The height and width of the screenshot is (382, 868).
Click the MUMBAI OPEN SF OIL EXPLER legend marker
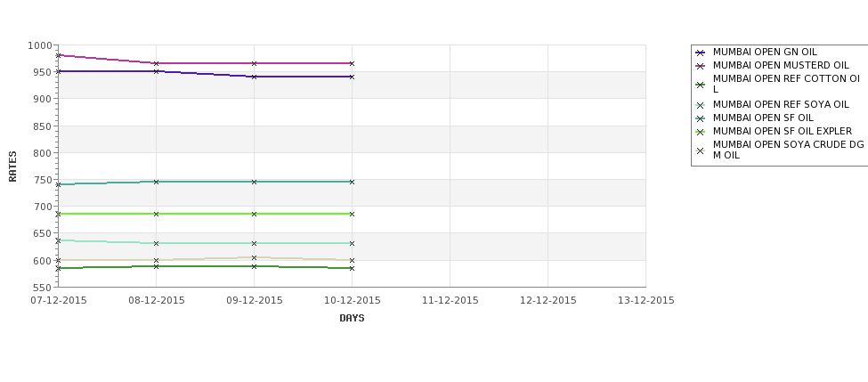point(701,132)
